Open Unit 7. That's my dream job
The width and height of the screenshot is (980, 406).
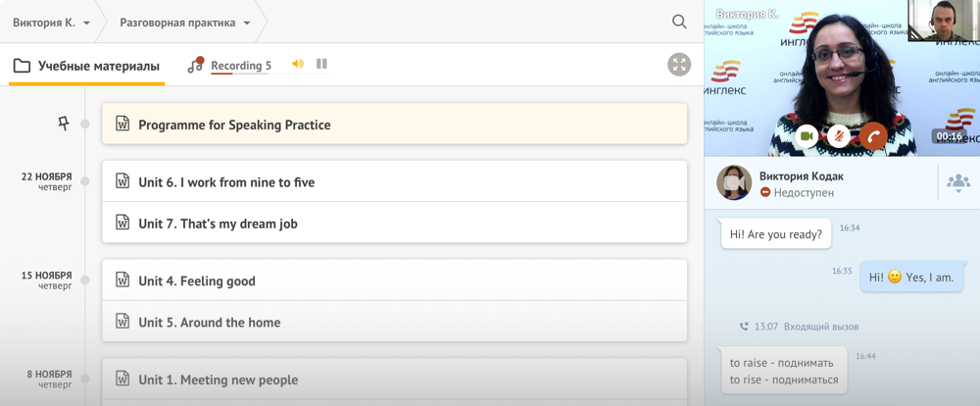(x=394, y=223)
